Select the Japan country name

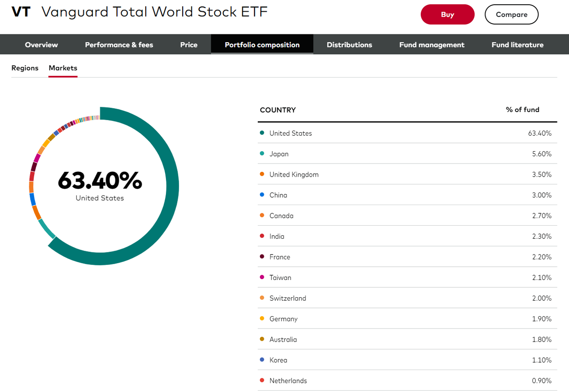pyautogui.click(x=279, y=154)
